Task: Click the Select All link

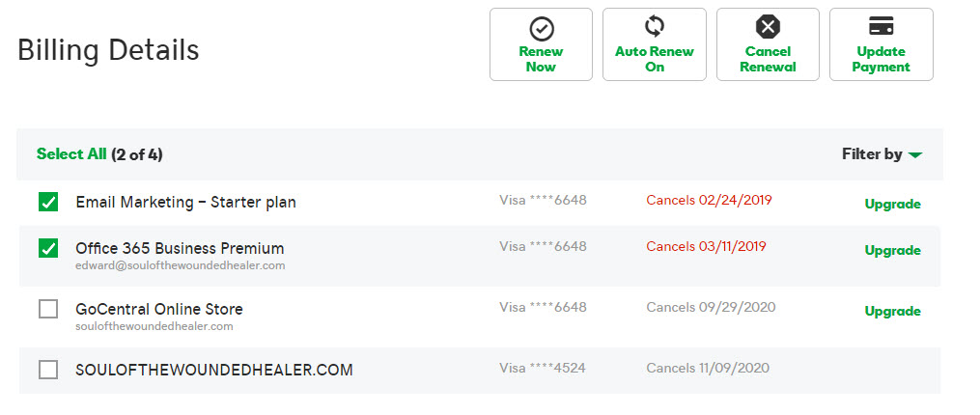Action: 71,154
